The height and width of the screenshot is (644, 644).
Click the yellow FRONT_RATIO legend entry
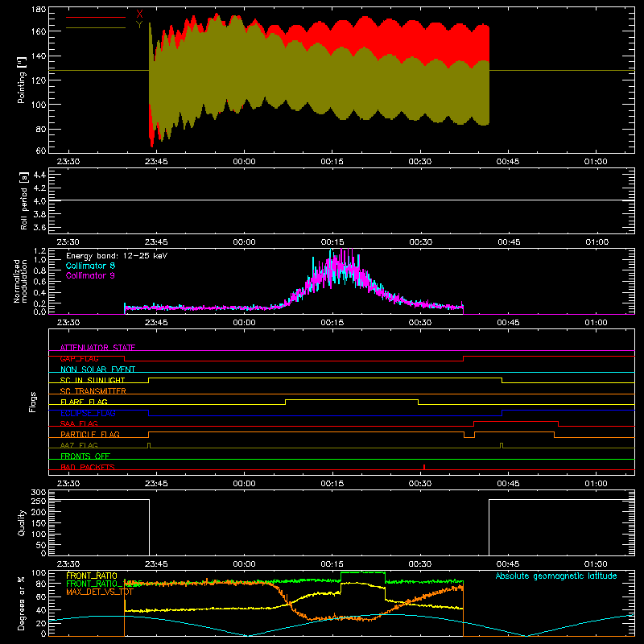[92, 576]
